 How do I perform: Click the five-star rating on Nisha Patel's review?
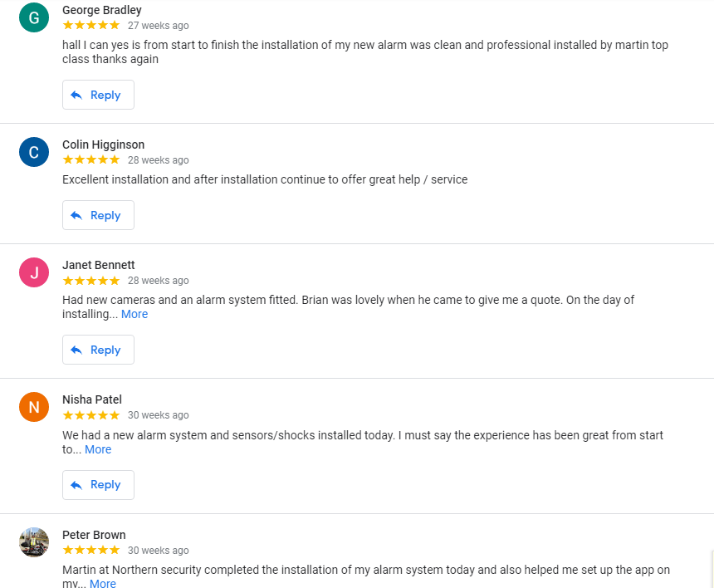pyautogui.click(x=91, y=415)
